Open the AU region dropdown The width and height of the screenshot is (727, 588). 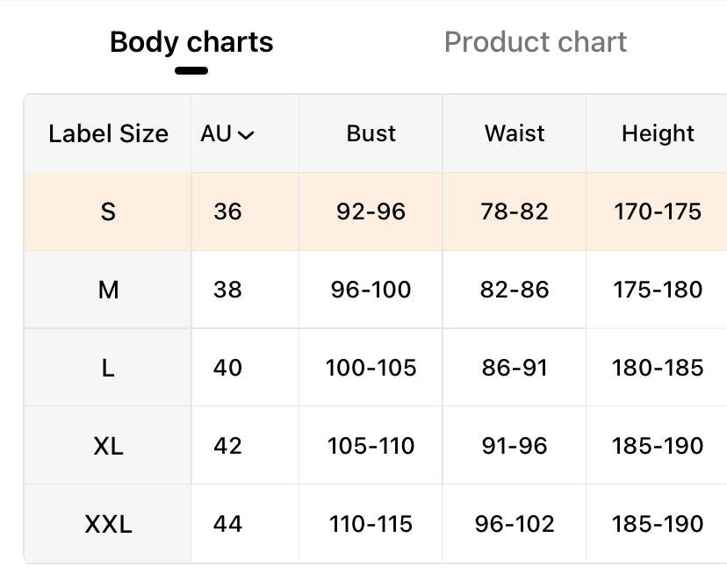pyautogui.click(x=227, y=134)
